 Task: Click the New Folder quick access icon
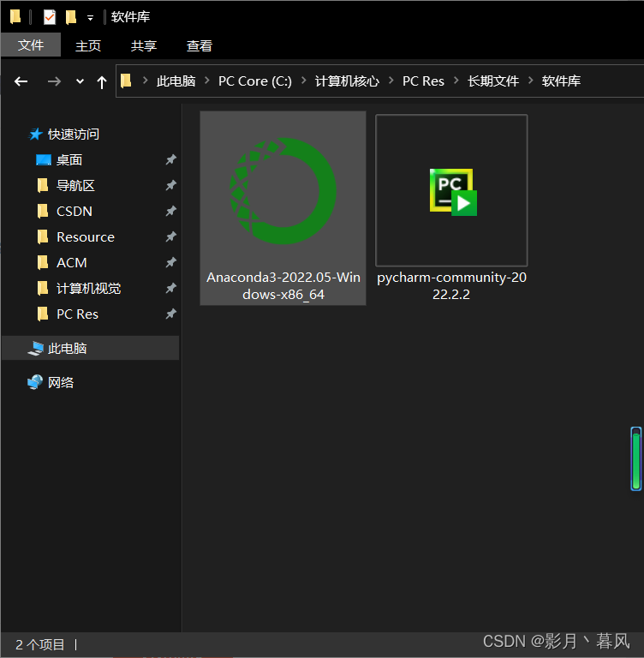point(71,17)
